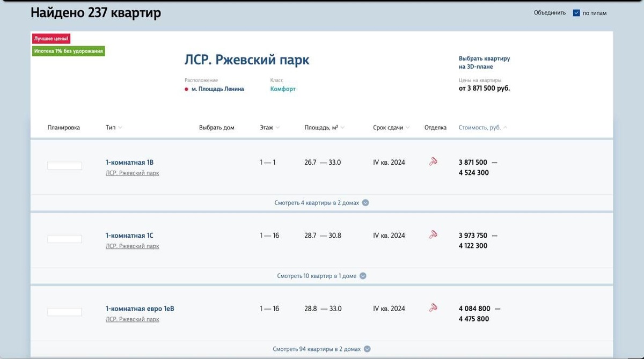The image size is (644, 359).
Task: Click price '4 084 800 — 4 475 800'
Action: pyautogui.click(x=479, y=314)
